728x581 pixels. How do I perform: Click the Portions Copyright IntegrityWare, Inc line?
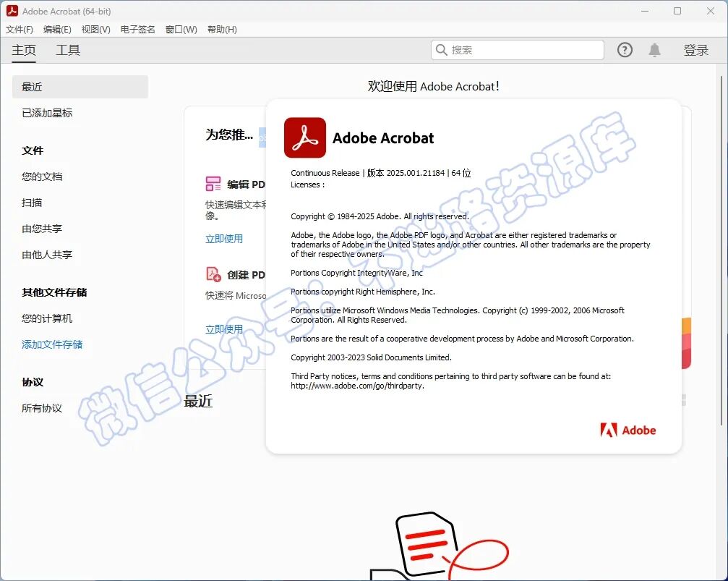[356, 273]
